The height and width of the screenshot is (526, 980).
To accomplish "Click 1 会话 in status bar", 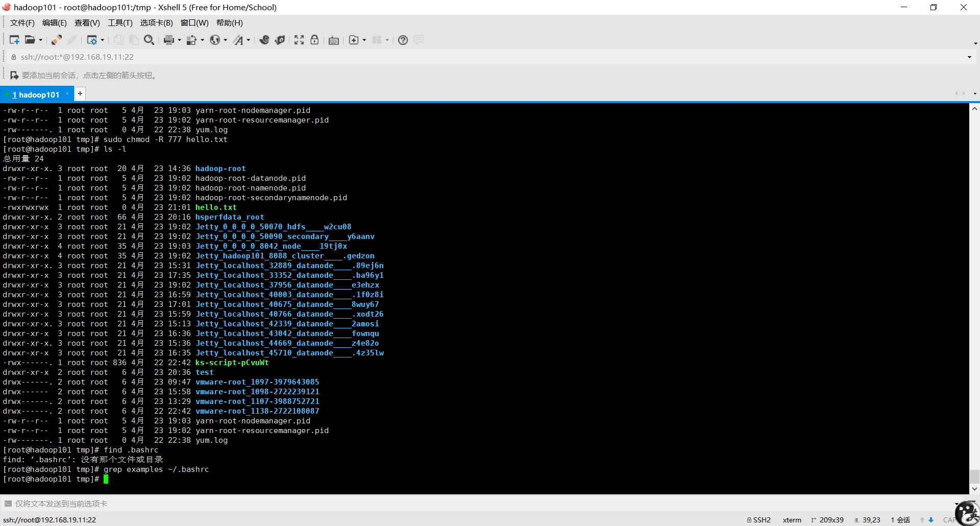I will (900, 520).
